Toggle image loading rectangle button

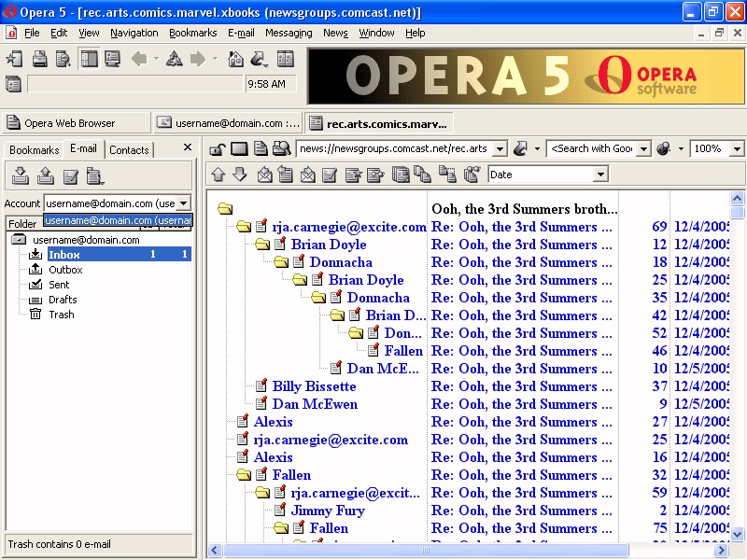[x=239, y=149]
